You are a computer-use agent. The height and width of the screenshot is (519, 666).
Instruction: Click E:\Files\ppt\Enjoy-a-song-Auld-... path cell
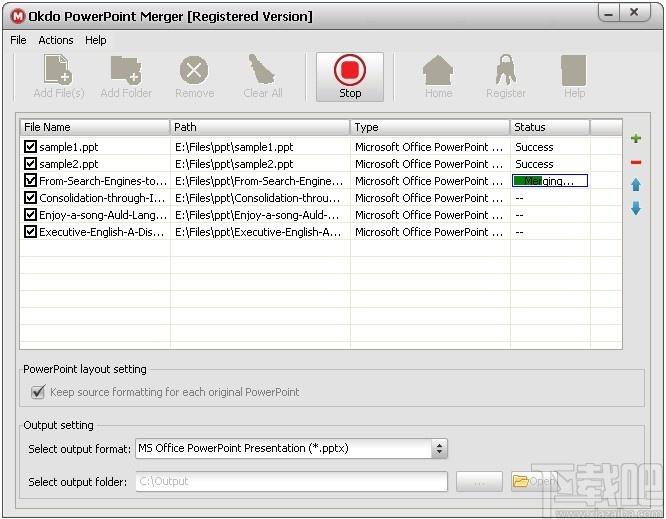(x=257, y=215)
